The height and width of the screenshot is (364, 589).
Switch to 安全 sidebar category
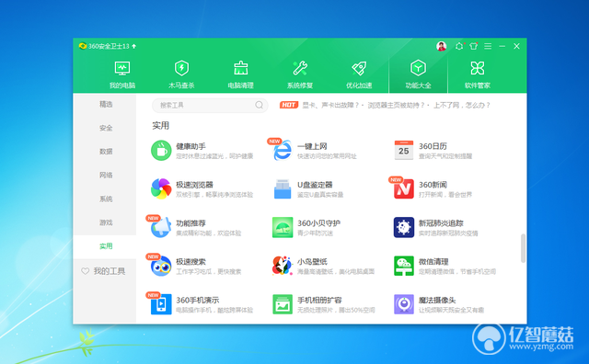(x=106, y=128)
